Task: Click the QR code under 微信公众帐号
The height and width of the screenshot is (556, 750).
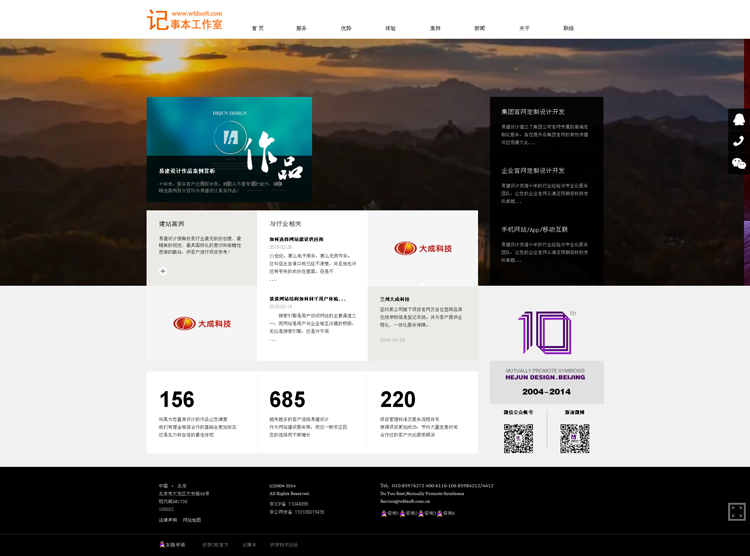Action: (518, 438)
